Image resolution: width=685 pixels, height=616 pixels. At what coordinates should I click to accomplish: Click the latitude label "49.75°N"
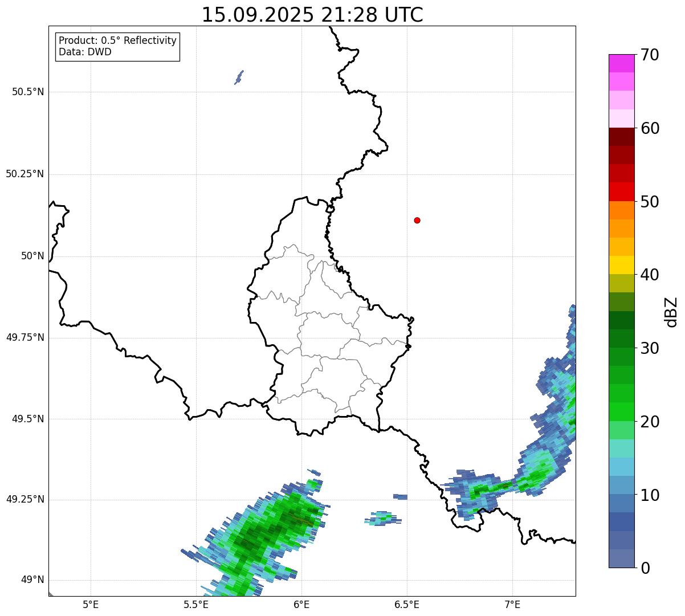(25, 337)
